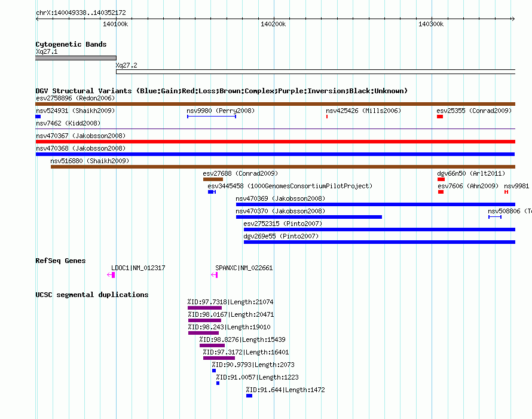
Task: Click segmental duplication bar Length:21074
Action: [204, 308]
